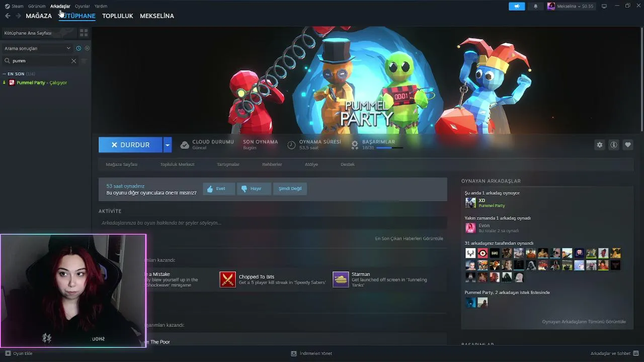Open the Görünüm menu

pyautogui.click(x=37, y=6)
